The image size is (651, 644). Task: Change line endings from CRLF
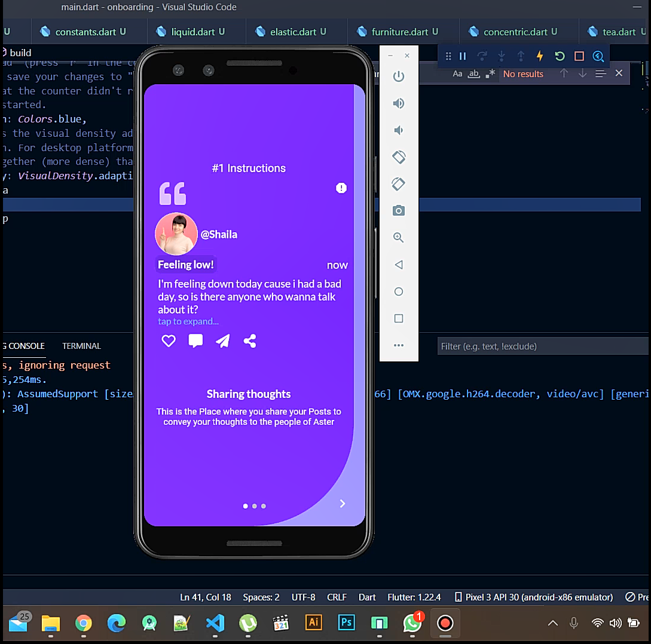337,597
